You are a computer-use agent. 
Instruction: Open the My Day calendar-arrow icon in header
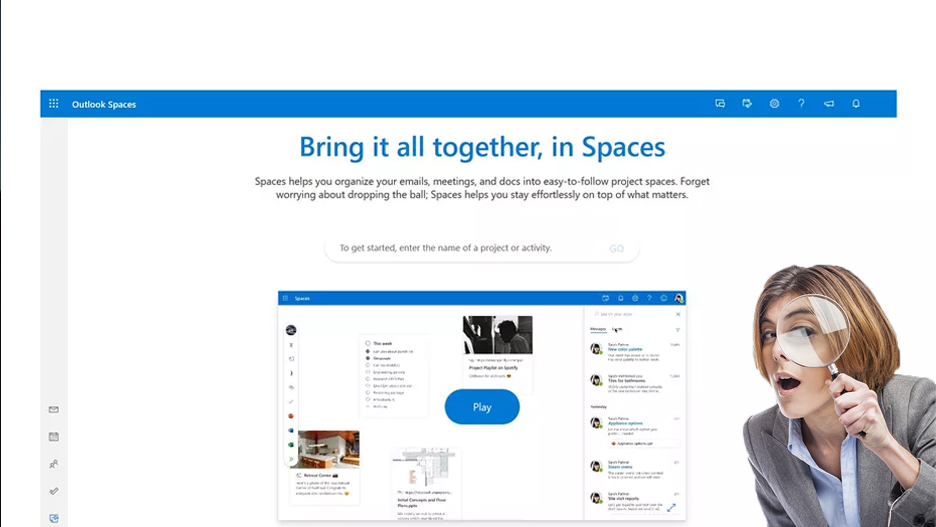click(747, 104)
